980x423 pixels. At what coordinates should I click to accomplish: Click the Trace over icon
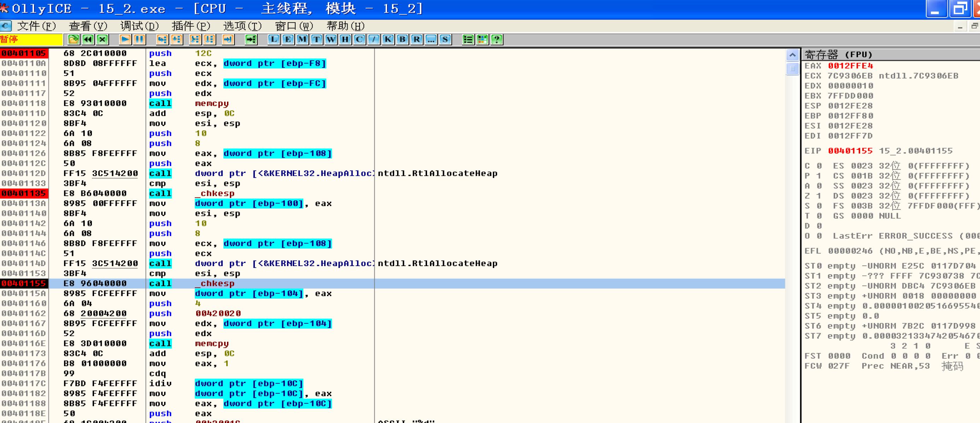tap(210, 40)
